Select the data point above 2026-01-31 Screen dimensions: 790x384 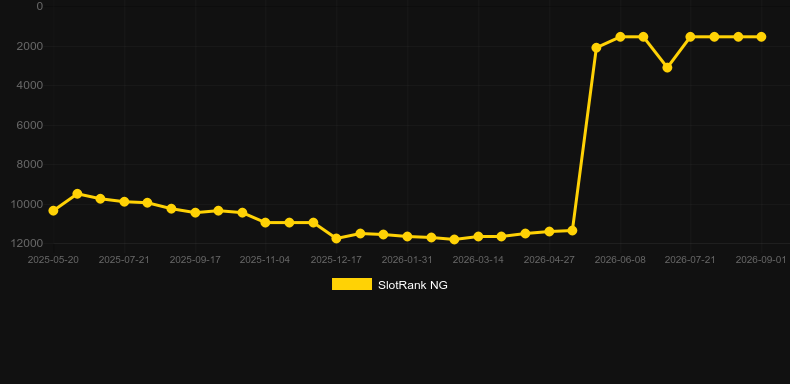[x=407, y=236]
